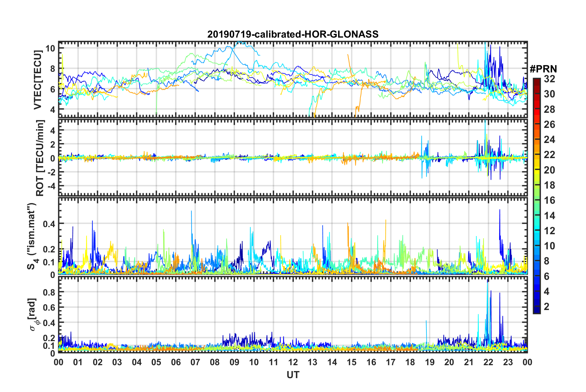
Task: Click the colorbar tick label "24"
Action: 549,140
